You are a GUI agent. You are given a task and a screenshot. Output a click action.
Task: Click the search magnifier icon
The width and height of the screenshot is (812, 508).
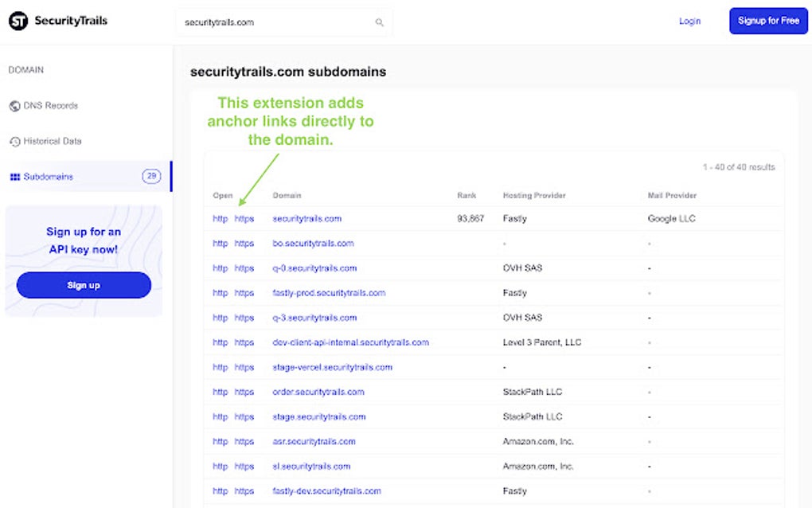[380, 22]
